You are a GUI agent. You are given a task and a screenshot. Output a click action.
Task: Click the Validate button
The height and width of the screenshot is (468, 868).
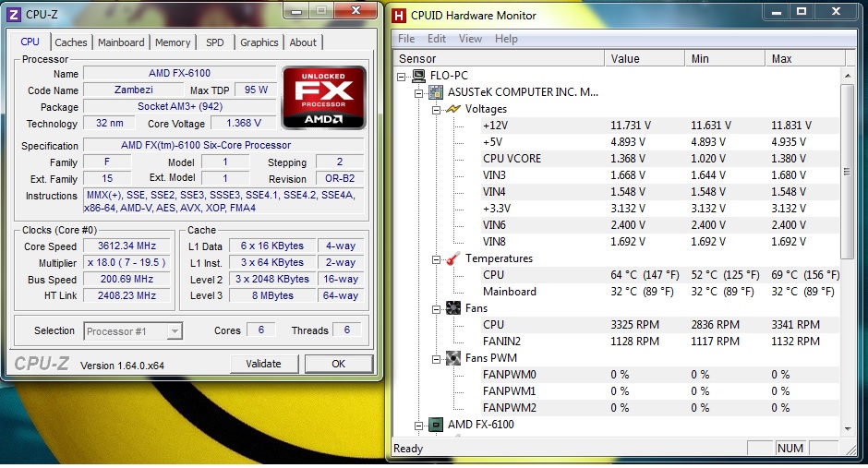point(263,364)
